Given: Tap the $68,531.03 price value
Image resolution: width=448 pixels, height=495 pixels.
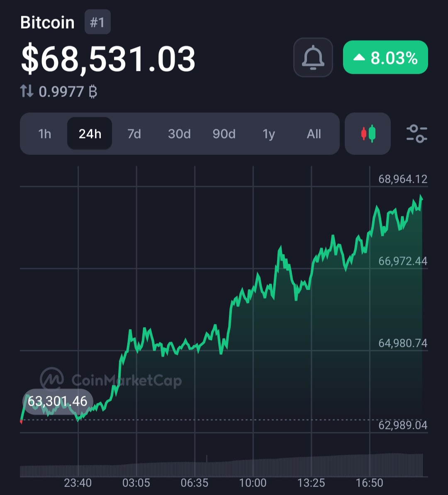Looking at the screenshot, I should coord(108,59).
